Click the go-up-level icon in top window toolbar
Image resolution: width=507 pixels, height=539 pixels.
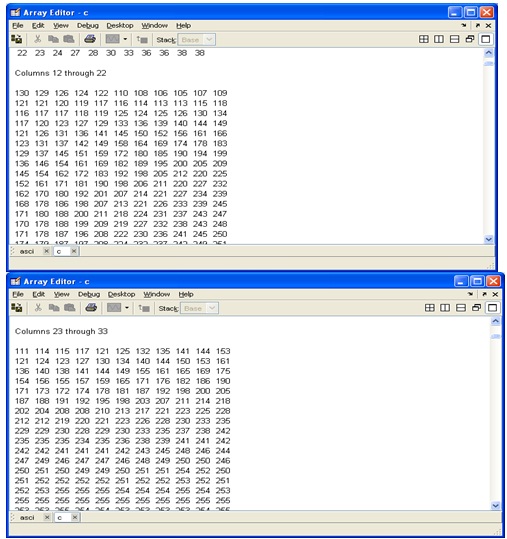pyautogui.click(x=142, y=40)
